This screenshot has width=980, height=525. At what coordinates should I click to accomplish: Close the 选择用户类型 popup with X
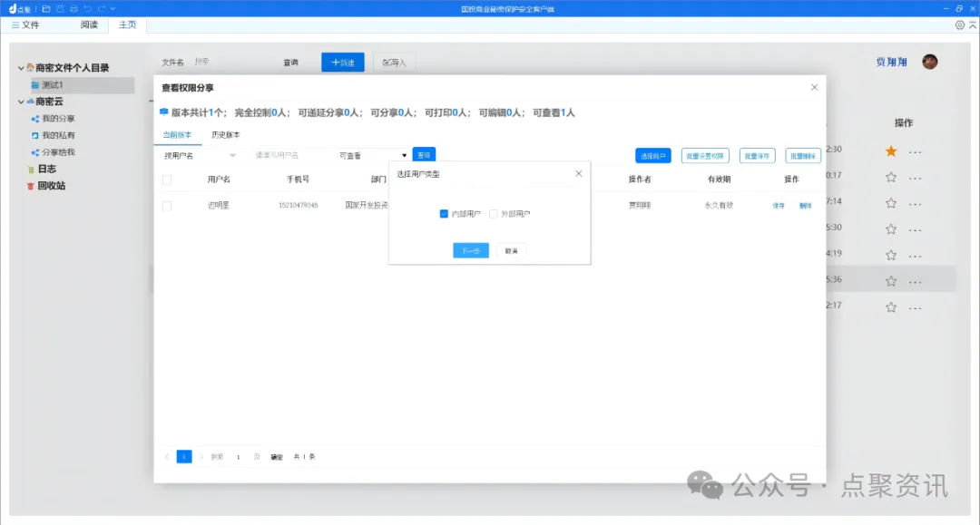pyautogui.click(x=579, y=173)
